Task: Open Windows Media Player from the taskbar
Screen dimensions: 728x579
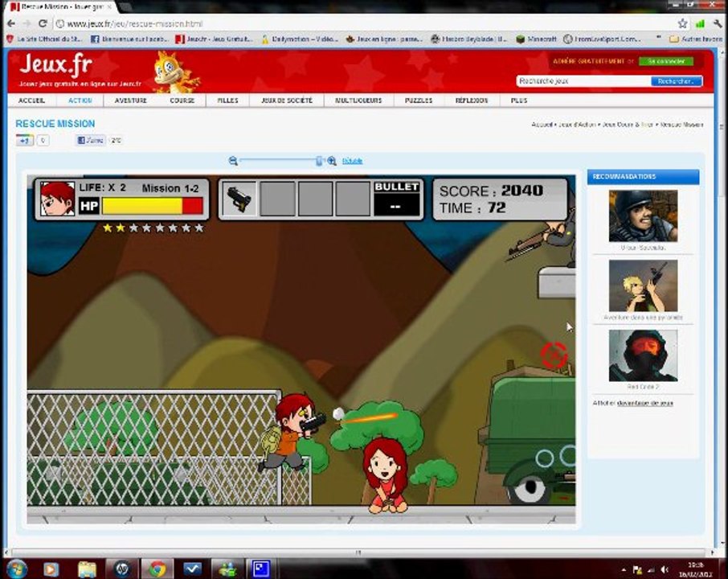Action: 51,569
